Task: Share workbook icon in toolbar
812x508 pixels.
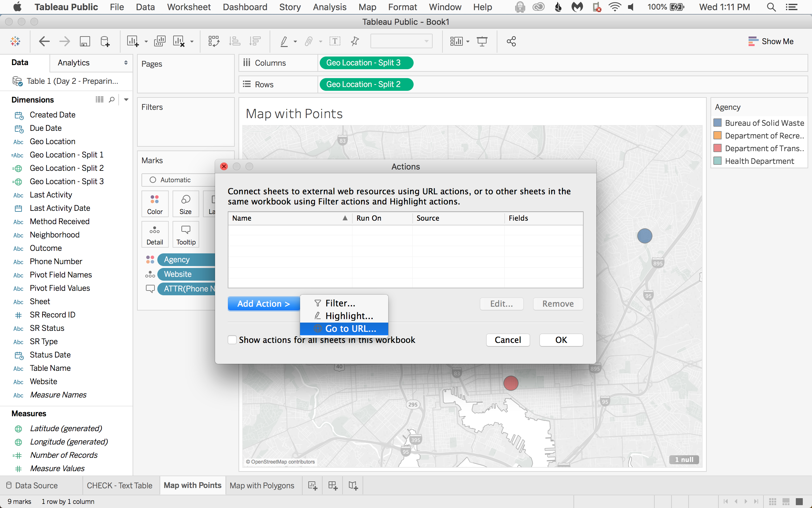Action: click(511, 41)
